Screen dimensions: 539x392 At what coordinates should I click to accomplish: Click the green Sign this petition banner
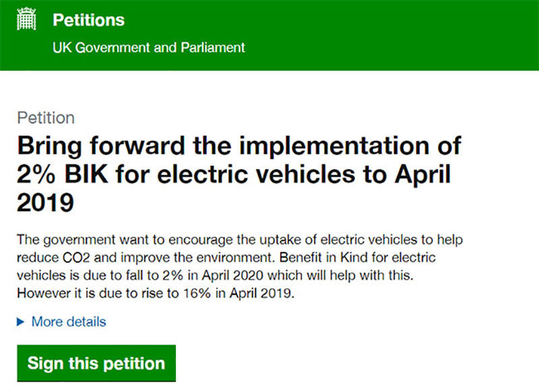(x=96, y=362)
